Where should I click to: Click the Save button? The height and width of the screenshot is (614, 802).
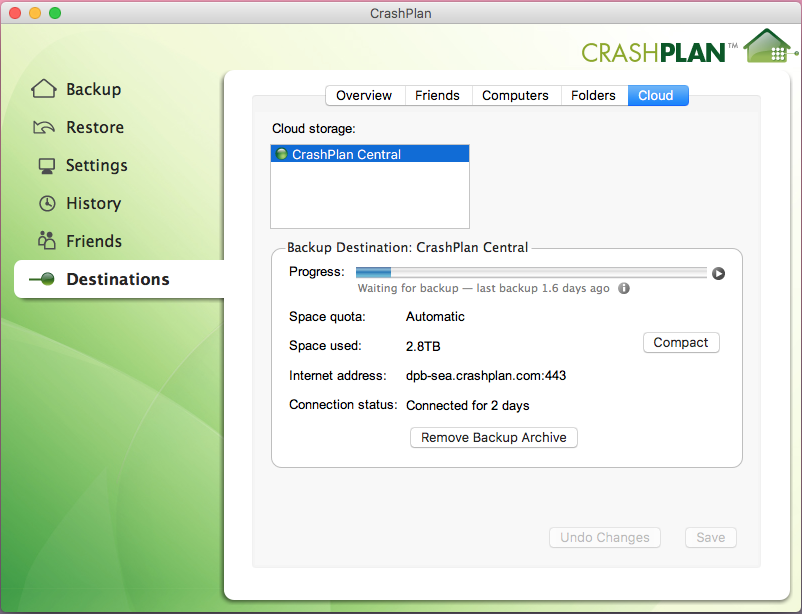[710, 537]
